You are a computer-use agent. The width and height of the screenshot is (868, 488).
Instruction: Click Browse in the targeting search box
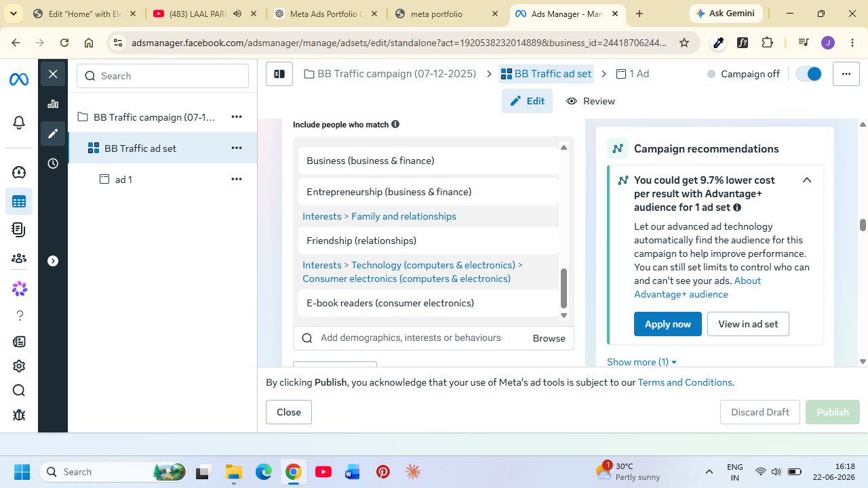pyautogui.click(x=549, y=338)
